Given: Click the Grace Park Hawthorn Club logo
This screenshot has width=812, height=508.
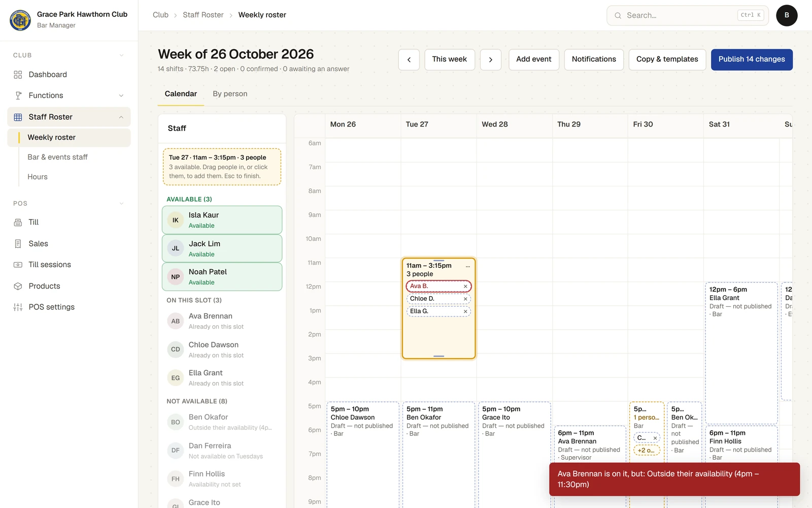Looking at the screenshot, I should (20, 20).
